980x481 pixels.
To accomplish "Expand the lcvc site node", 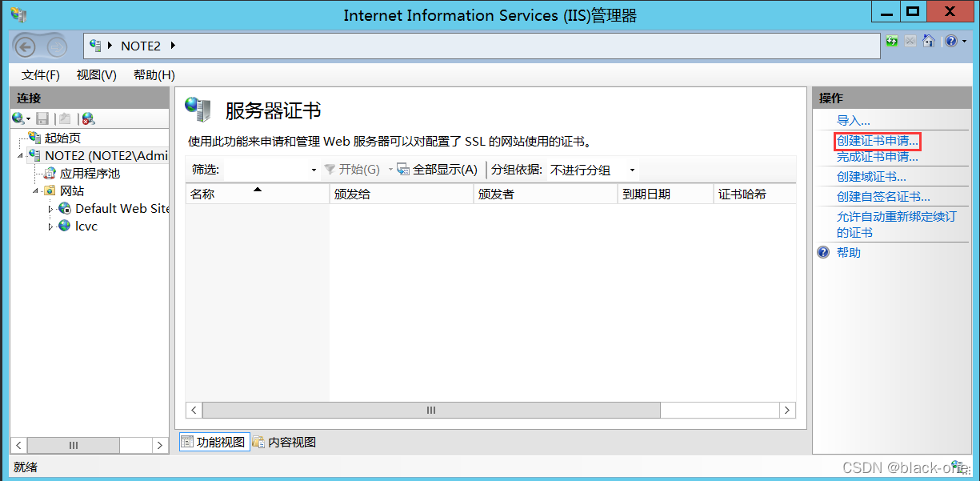I will pyautogui.click(x=51, y=226).
